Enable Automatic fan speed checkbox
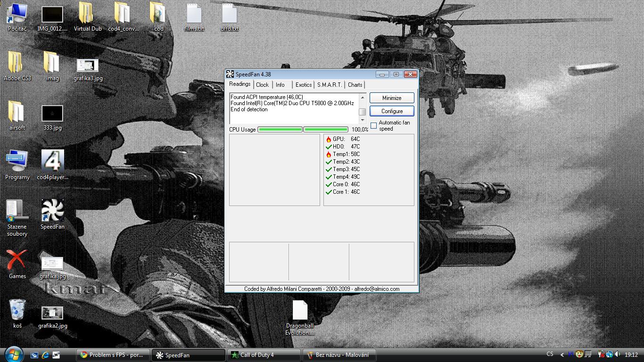The width and height of the screenshot is (644, 362). (x=374, y=125)
